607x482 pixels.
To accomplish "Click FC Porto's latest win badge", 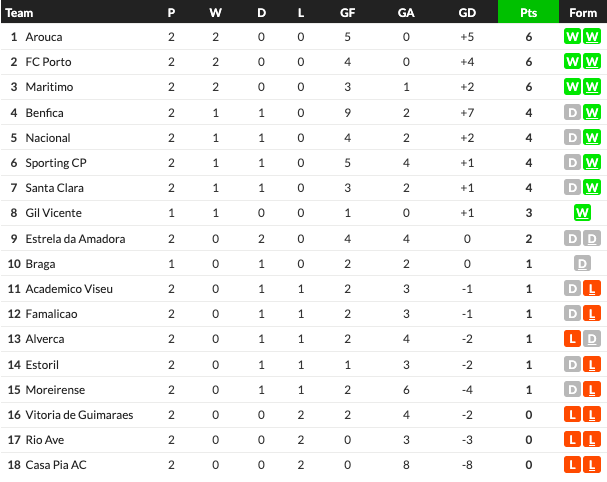I will click(592, 62).
